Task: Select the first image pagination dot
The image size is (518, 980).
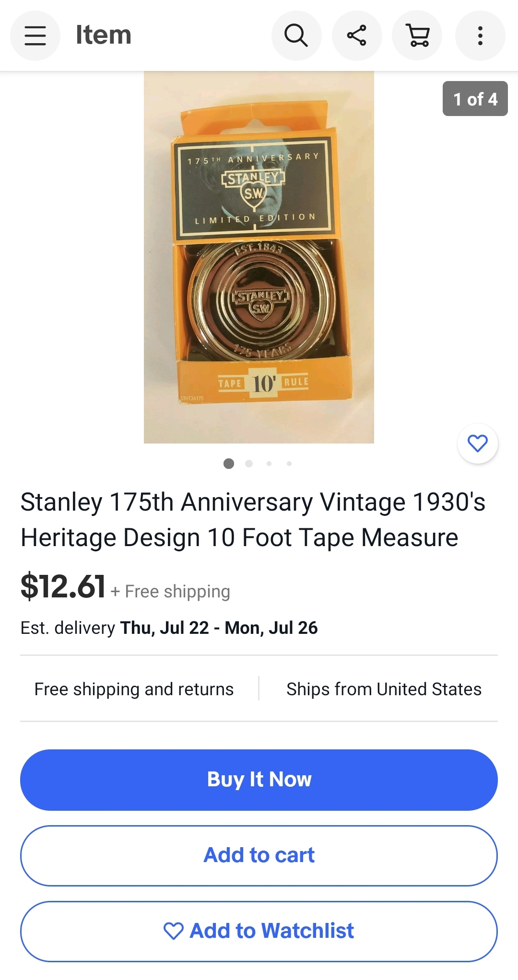Action: [x=229, y=464]
